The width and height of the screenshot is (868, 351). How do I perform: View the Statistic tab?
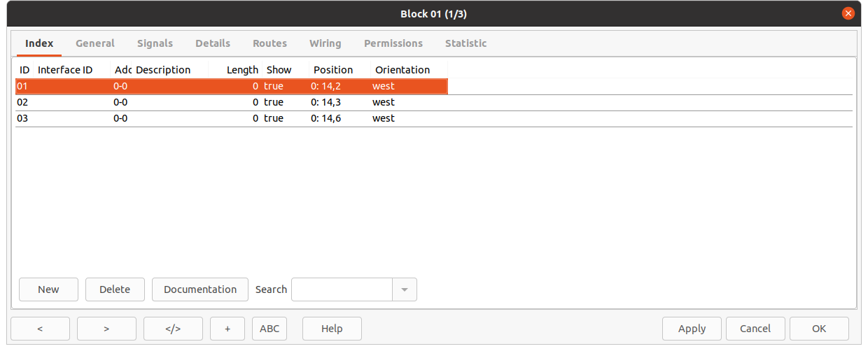pos(465,43)
